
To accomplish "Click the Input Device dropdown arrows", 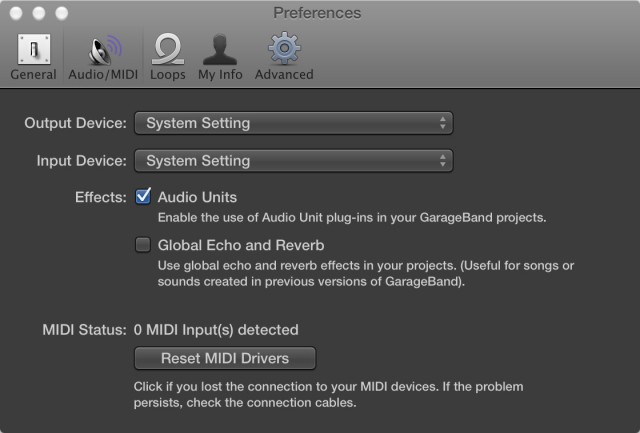I will coord(443,160).
